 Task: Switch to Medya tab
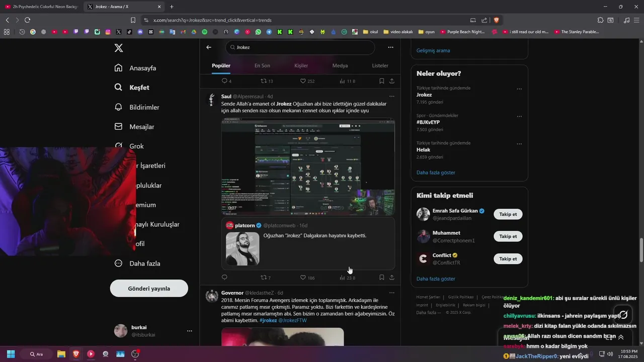(x=340, y=65)
